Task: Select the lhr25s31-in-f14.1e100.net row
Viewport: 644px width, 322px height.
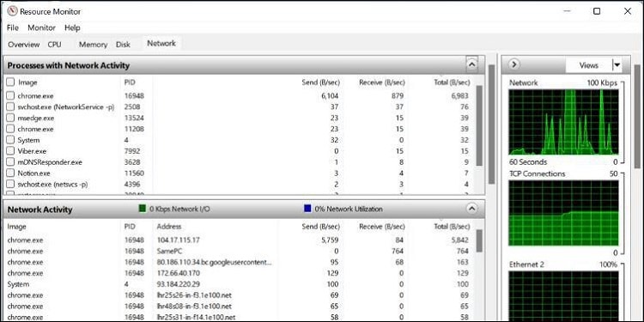Action: click(239, 318)
